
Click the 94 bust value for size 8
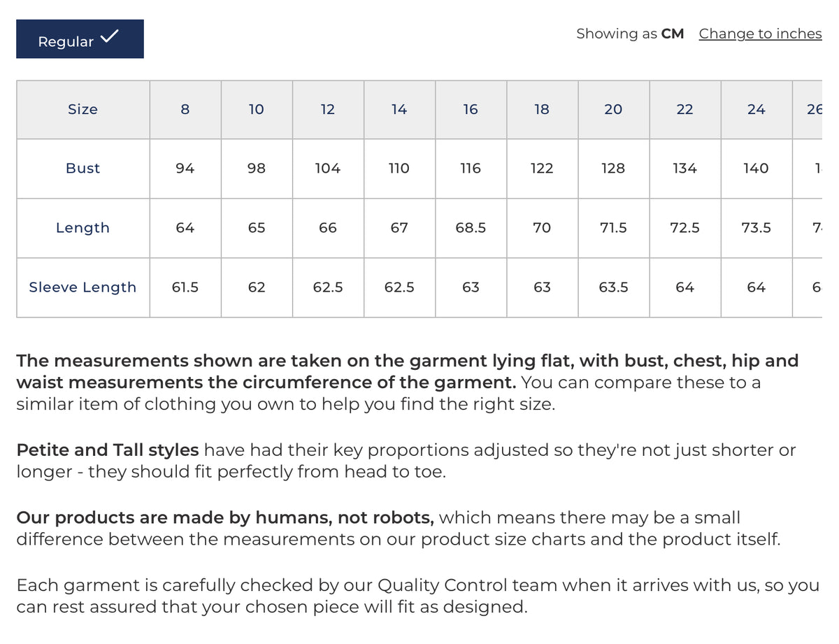tap(185, 169)
